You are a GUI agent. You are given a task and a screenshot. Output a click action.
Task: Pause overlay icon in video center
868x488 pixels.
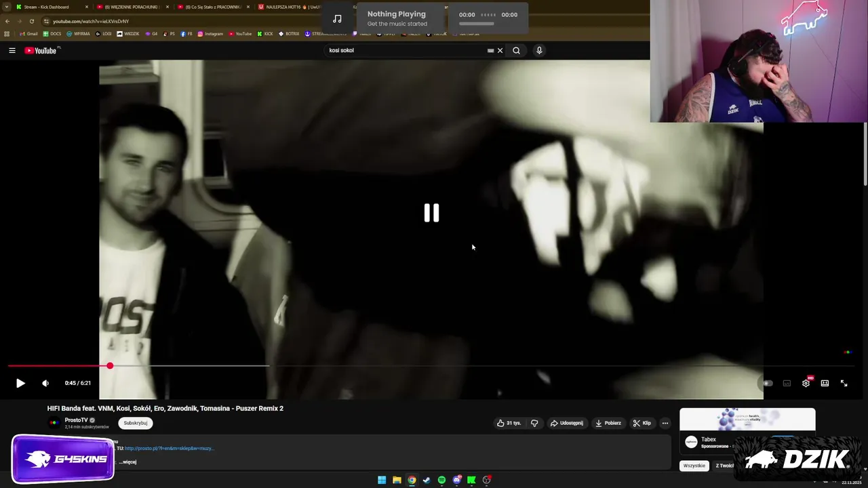pyautogui.click(x=431, y=213)
